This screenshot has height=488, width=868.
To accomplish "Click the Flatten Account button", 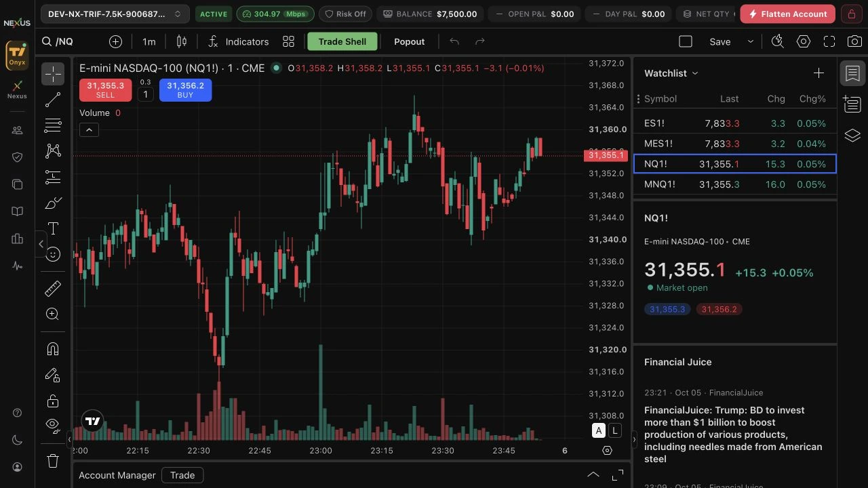I will point(787,14).
